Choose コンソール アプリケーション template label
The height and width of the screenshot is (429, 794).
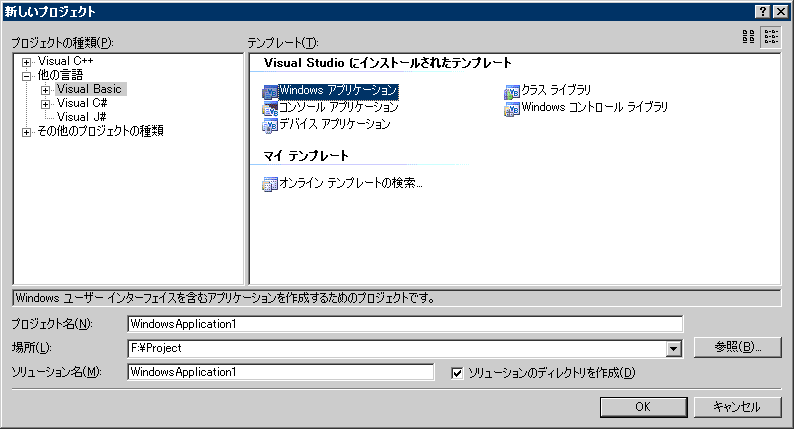tap(339, 107)
